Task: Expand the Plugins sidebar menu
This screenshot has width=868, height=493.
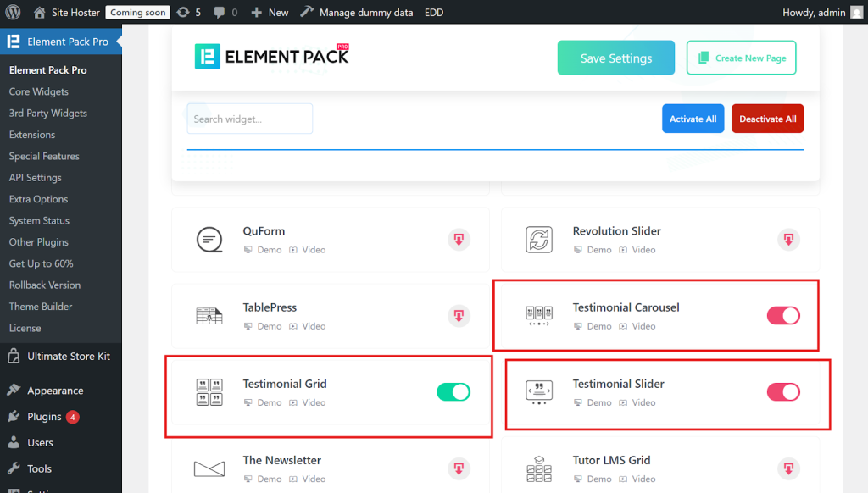Action: (x=44, y=417)
